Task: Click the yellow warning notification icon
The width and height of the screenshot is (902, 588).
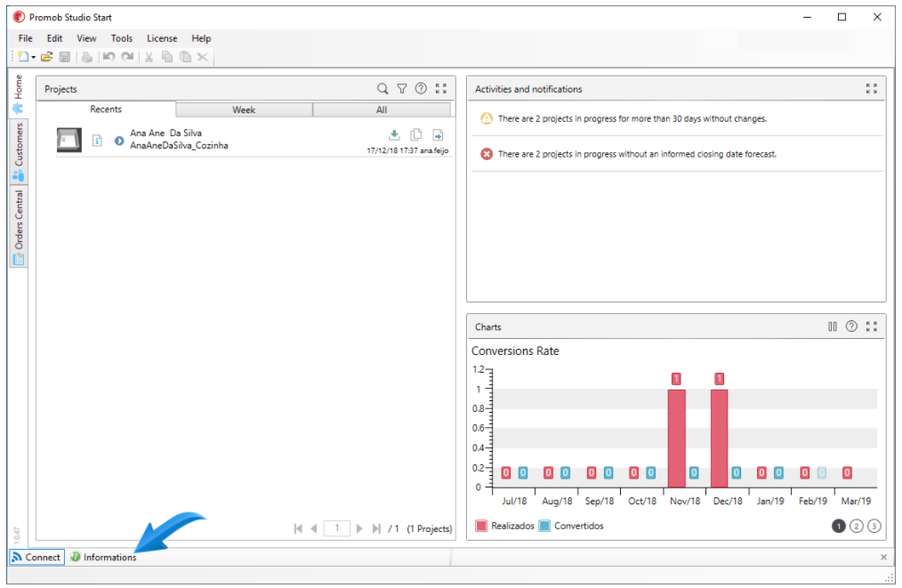Action: coord(487,118)
